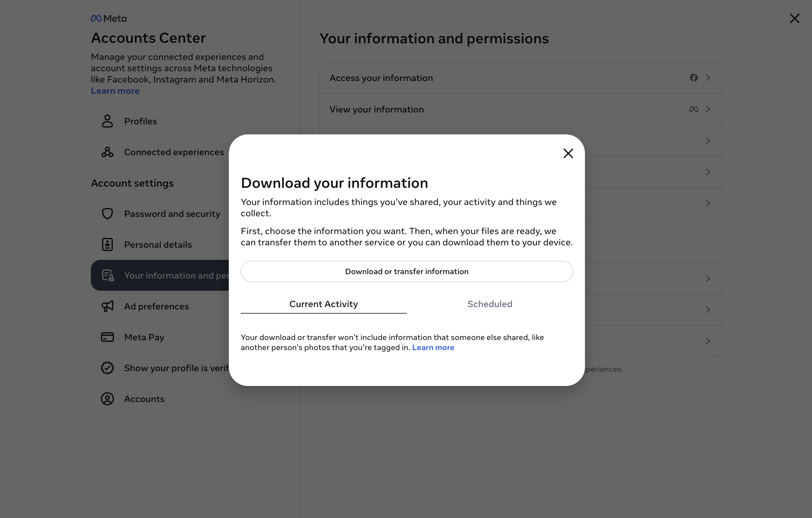Click the Meta logo icon
Screen dimensions: 812x518
(96, 18)
